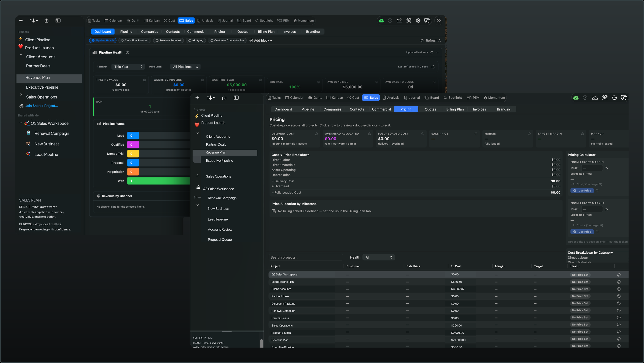This screenshot has height=363, width=644.
Task: Click info icon on Sale Price card
Action: (476, 134)
